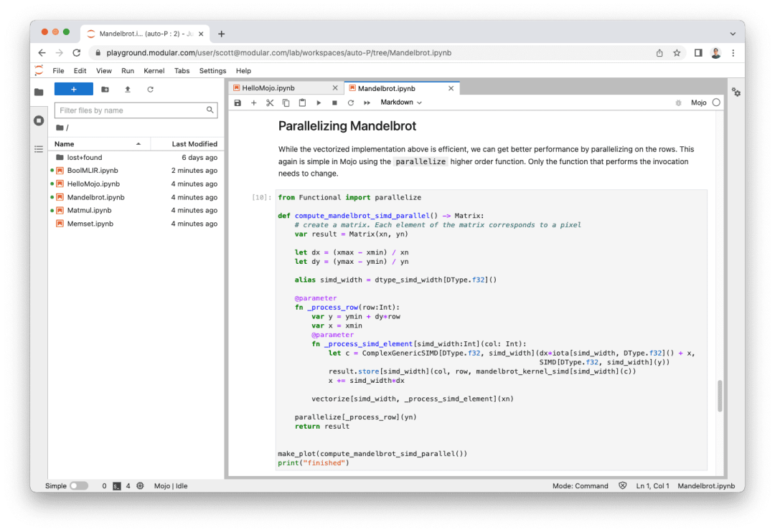Go back with browser back arrow
Viewport: 775px width, 532px height.
click(x=42, y=53)
